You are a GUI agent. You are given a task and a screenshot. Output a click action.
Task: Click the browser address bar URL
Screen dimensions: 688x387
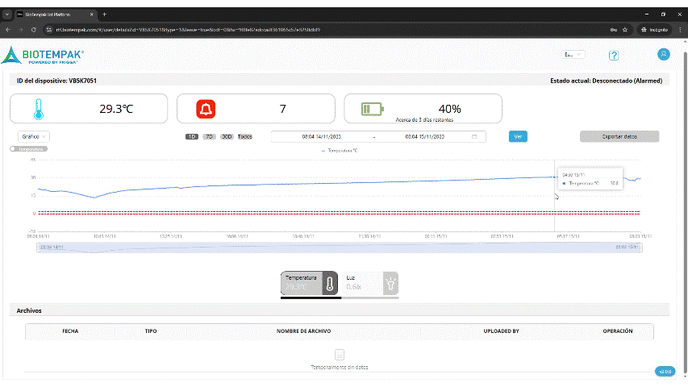188,30
